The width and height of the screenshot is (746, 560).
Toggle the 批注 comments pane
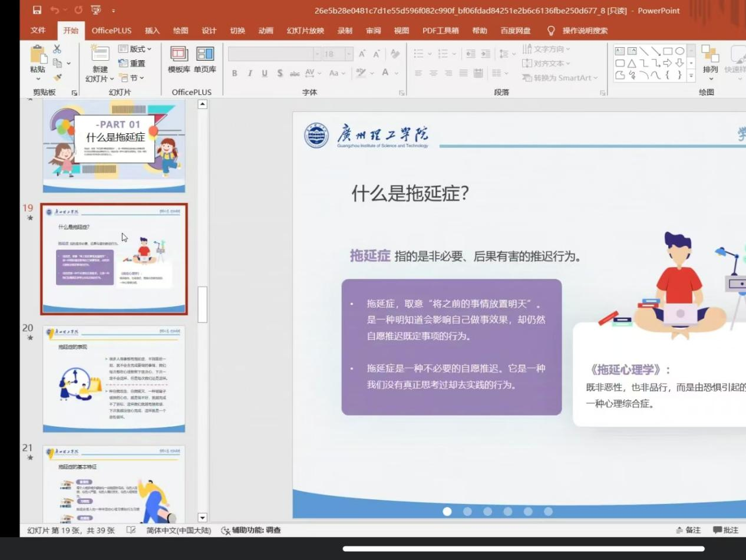[725, 530]
